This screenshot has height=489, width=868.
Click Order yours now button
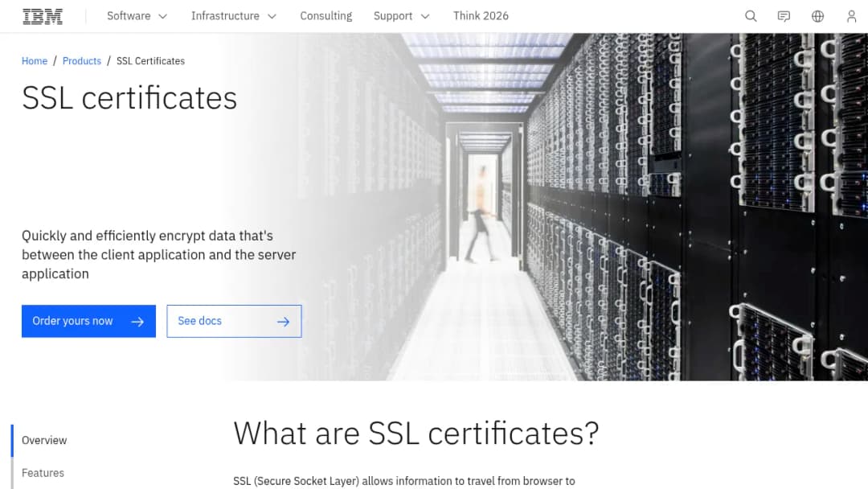[88, 321]
